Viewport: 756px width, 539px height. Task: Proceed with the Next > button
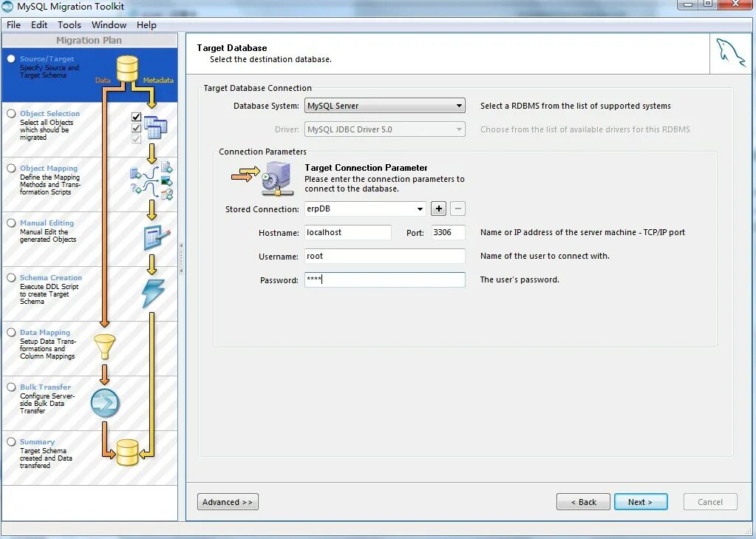click(641, 502)
